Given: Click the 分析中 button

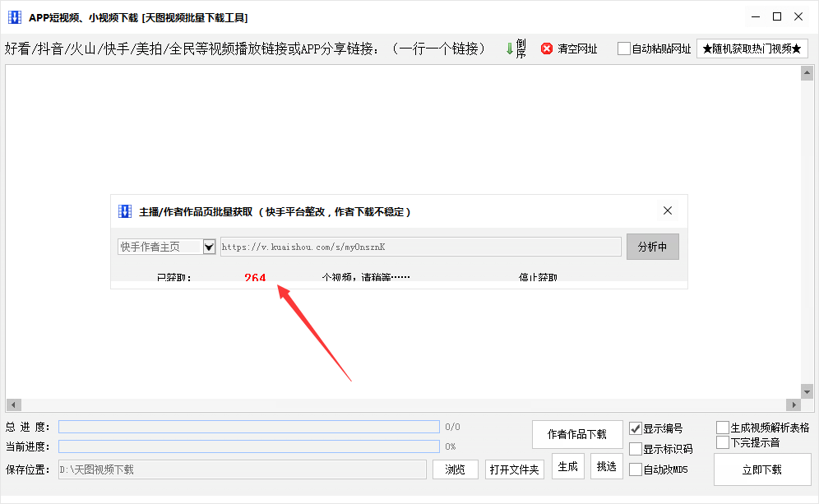Looking at the screenshot, I should tap(652, 247).
